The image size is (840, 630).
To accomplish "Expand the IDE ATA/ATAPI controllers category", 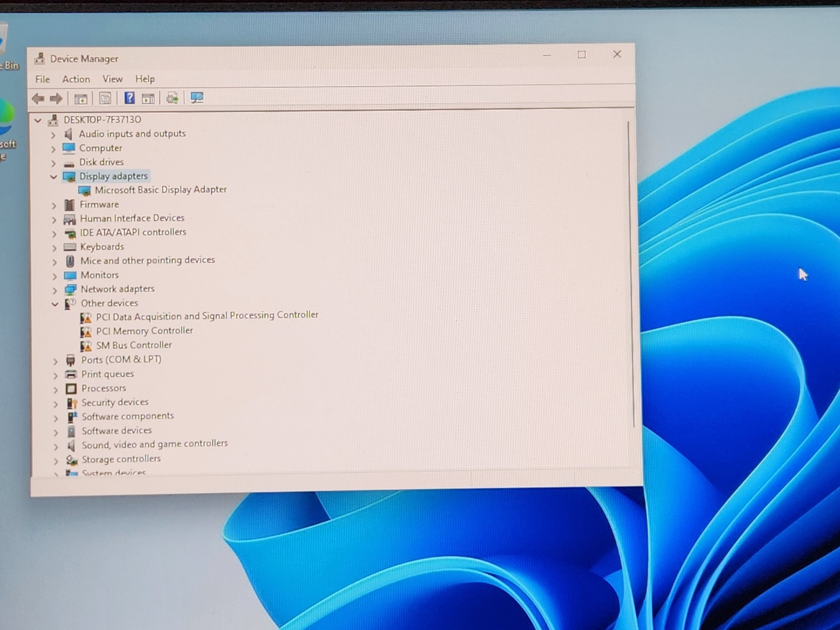I will tap(54, 234).
